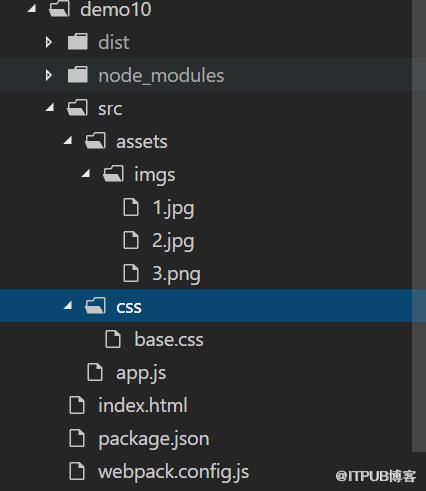The height and width of the screenshot is (491, 426).
Task: Collapse the imgs folder arrow
Action: tap(86, 173)
